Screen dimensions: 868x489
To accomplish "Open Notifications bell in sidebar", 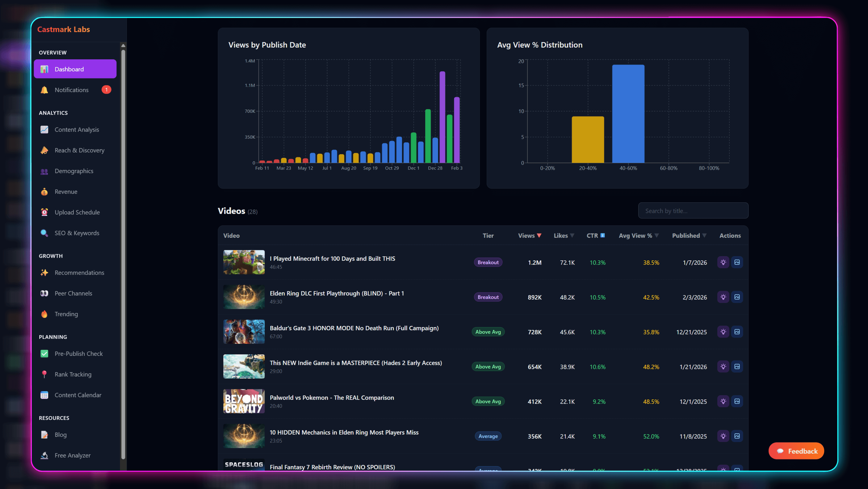I will (x=44, y=90).
